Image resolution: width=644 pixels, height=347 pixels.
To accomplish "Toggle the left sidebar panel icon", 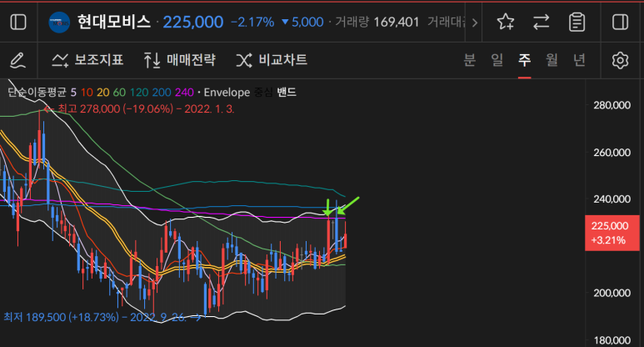I will pos(18,23).
